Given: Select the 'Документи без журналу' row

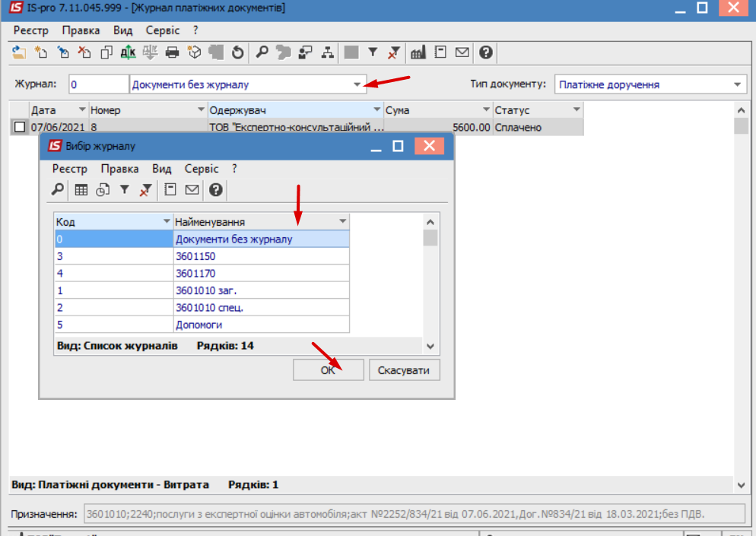Looking at the screenshot, I should 202,239.
